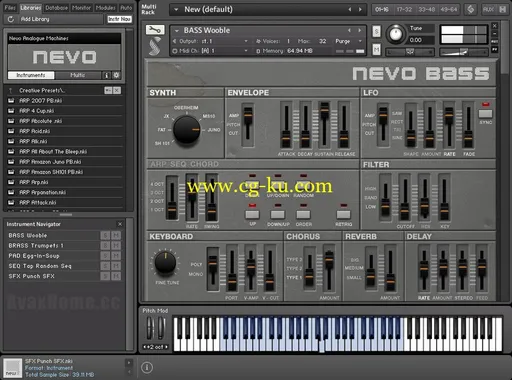Viewport: 512px width, 380px height.
Task: Click the delay FEED slider
Action: point(481,266)
